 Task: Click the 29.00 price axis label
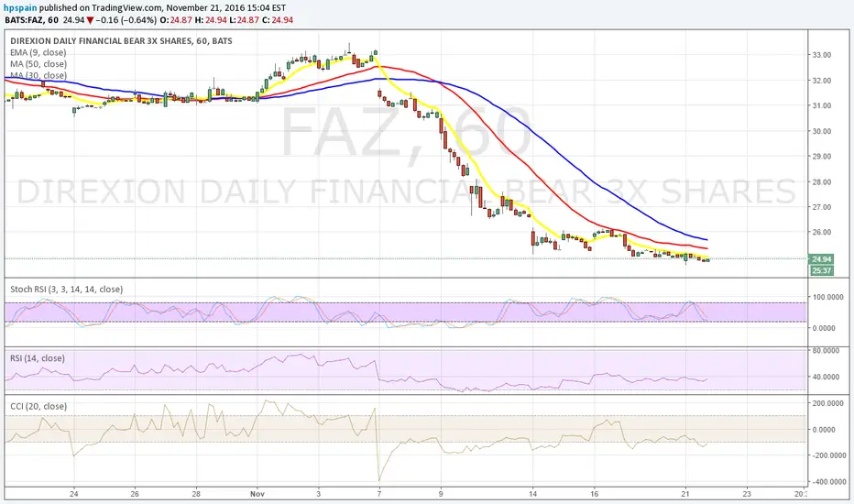(x=822, y=157)
